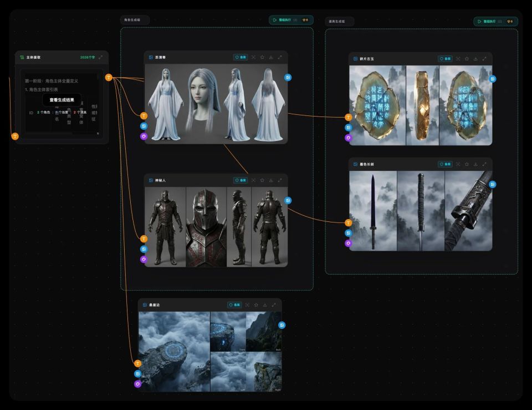Click the focus frame icon on 碎片古玉 node
The width and height of the screenshot is (532, 410).
[x=458, y=59]
